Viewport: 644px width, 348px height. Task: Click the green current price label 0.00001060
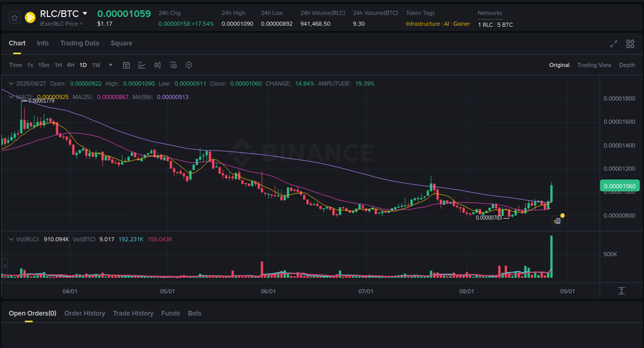click(620, 186)
